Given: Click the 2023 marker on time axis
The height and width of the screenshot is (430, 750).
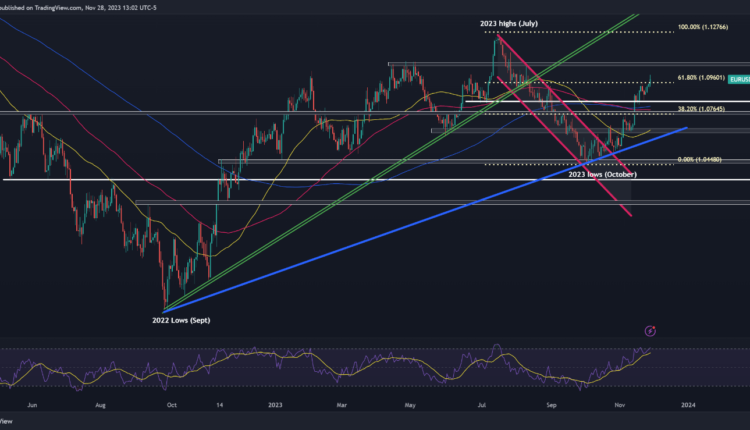Looking at the screenshot, I should pos(274,404).
